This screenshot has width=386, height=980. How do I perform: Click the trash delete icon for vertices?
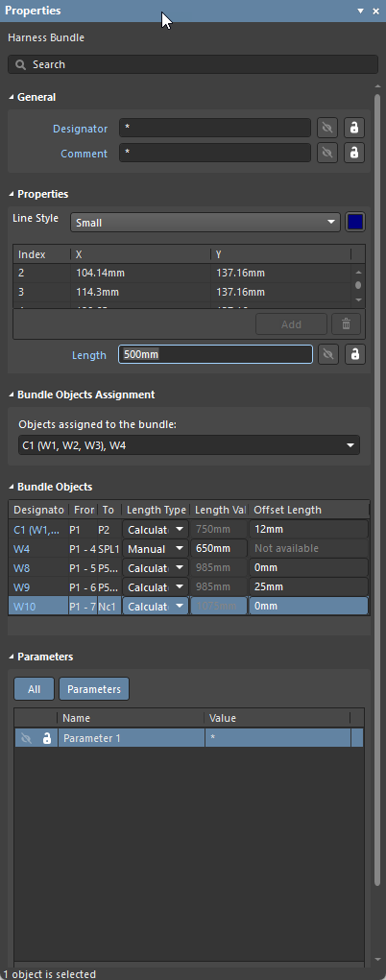pos(346,324)
